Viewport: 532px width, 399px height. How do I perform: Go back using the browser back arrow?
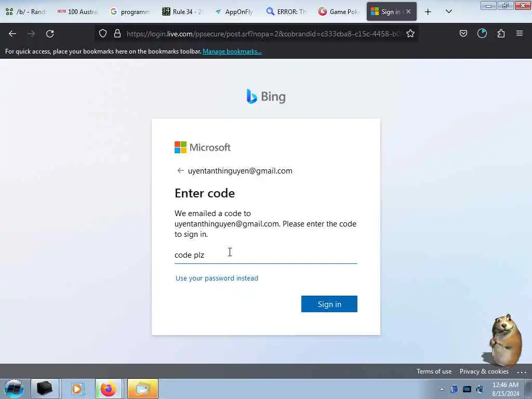[12, 34]
